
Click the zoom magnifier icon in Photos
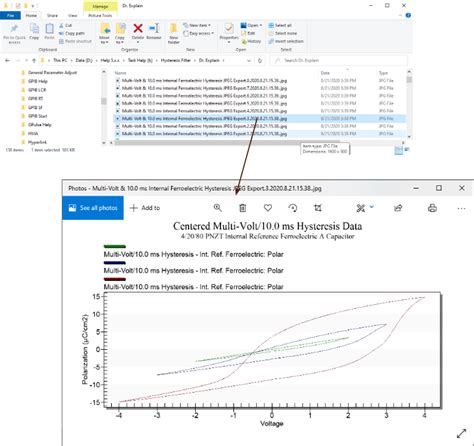[x=218, y=208]
